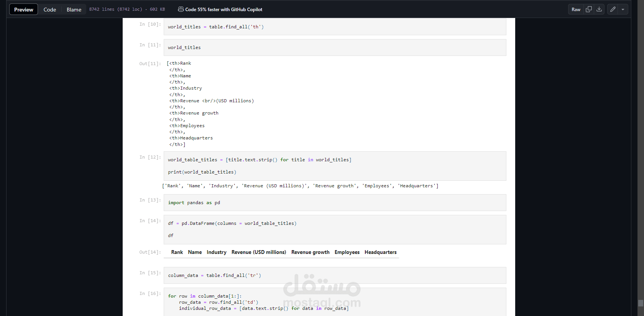
Task: Edit this file with pencil icon
Action: pyautogui.click(x=613, y=9)
